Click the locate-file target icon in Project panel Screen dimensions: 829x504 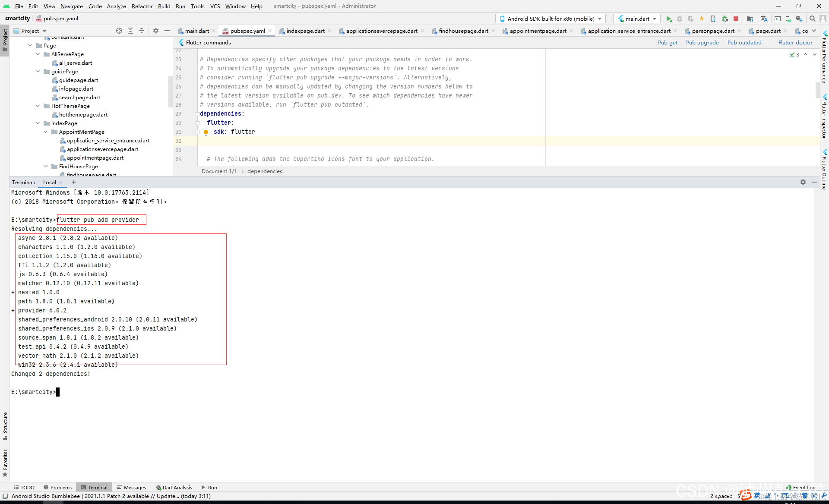(x=119, y=31)
